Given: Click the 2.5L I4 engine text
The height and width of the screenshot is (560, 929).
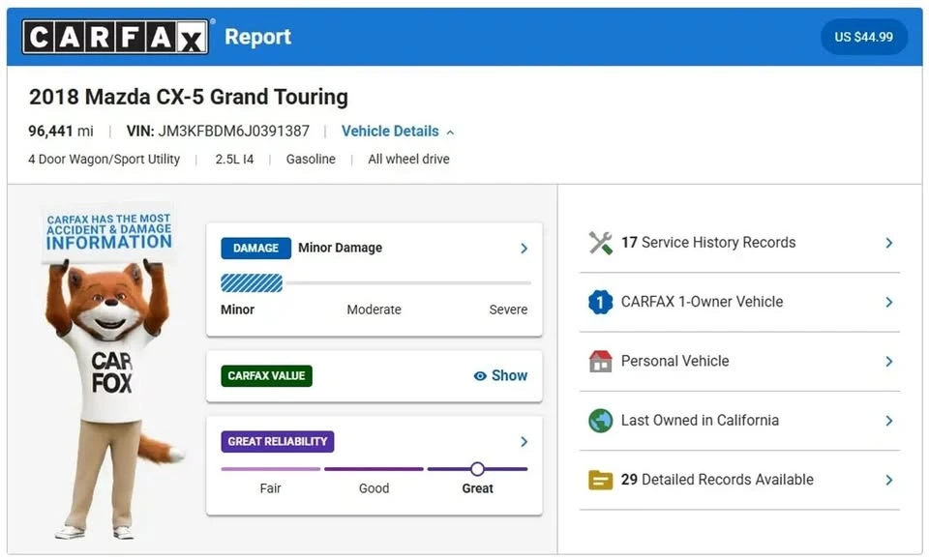Looking at the screenshot, I should click(234, 160).
